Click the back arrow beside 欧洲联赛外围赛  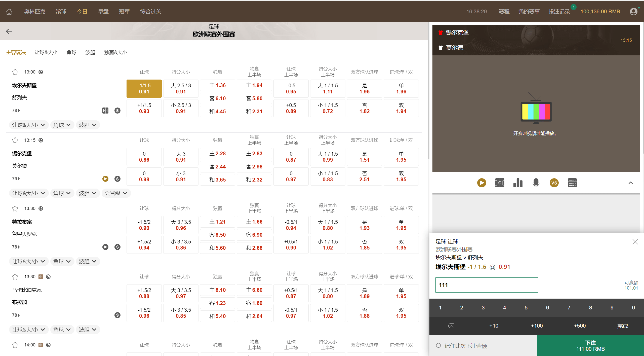9,31
